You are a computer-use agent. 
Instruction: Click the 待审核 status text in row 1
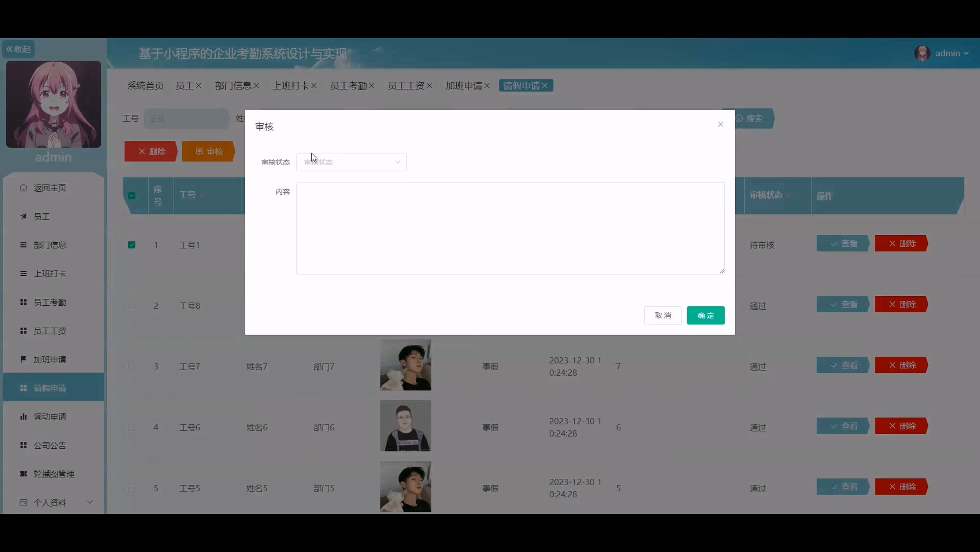coord(762,245)
